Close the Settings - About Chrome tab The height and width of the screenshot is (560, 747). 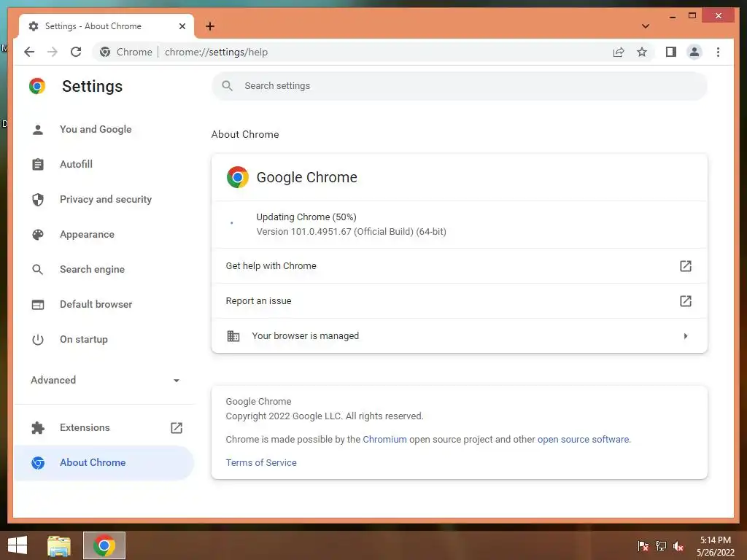point(182,26)
